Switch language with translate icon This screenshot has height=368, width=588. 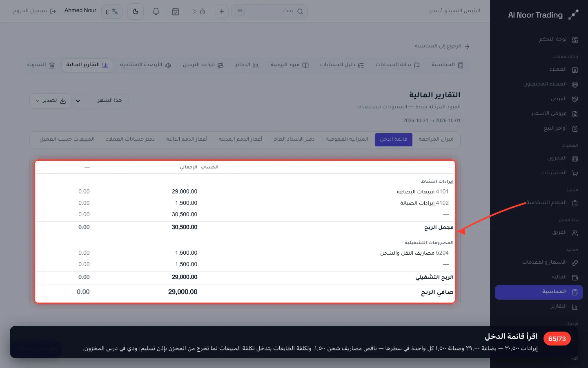111,11
